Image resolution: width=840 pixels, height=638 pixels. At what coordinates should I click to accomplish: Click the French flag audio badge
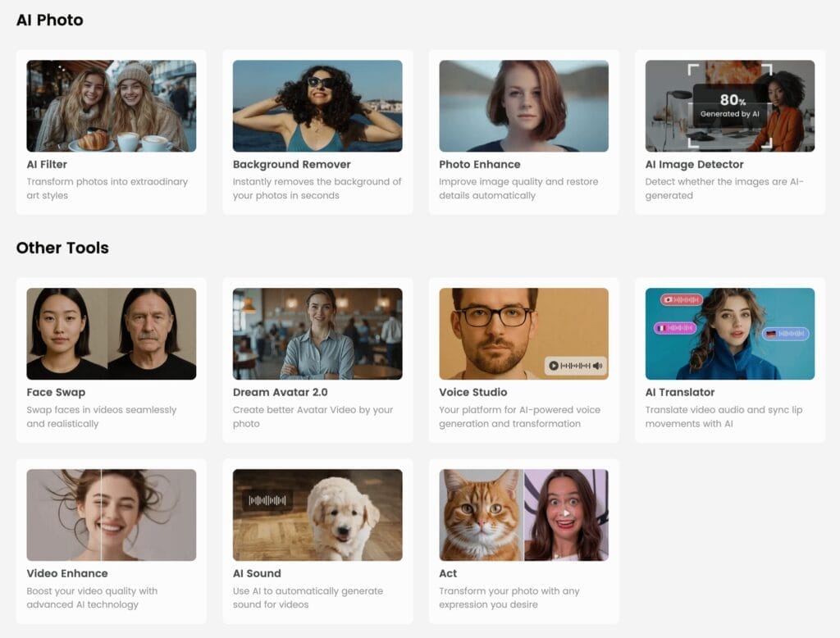point(675,328)
